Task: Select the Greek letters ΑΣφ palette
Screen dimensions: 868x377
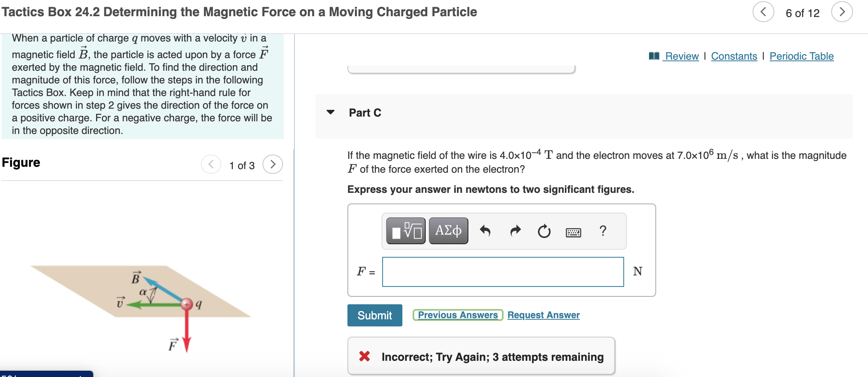Action: pos(448,230)
